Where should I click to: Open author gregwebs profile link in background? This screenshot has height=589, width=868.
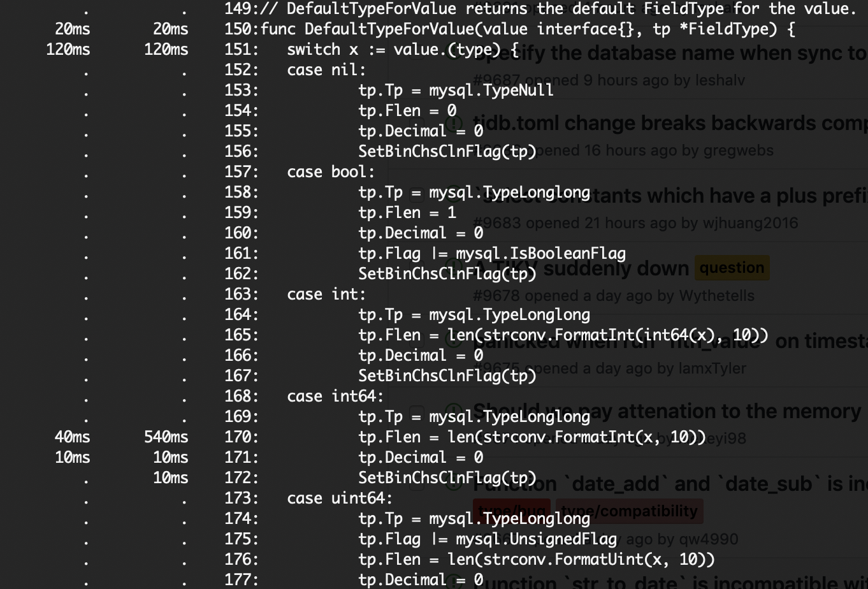click(738, 150)
